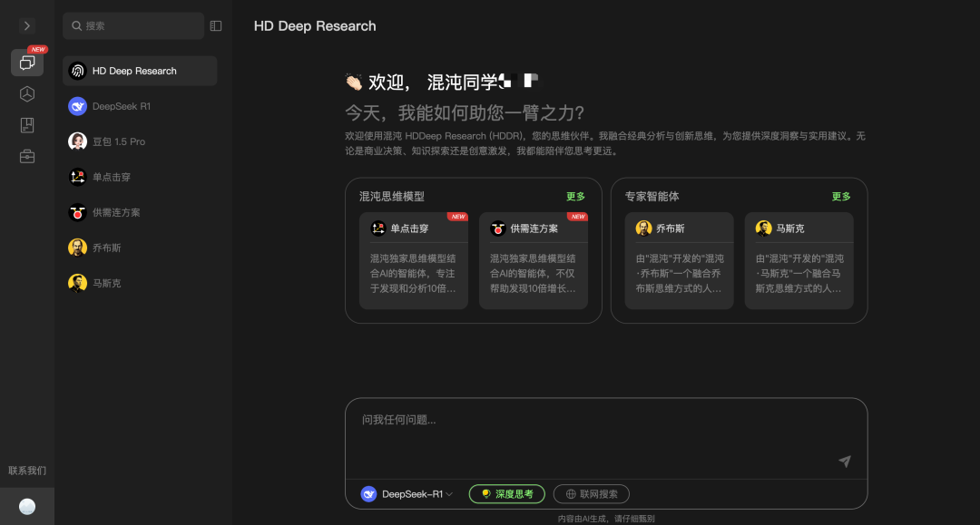Click the 单点击穿 icon in the sidebar

pos(77,178)
